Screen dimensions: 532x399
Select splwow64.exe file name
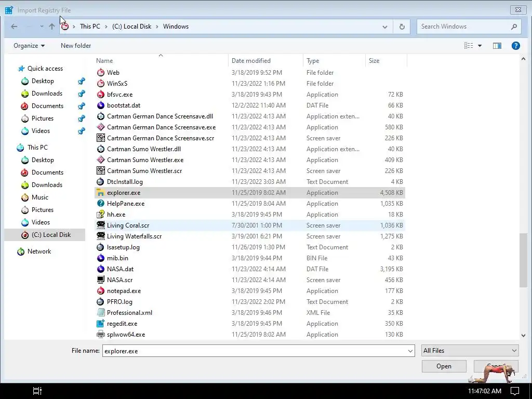(126, 335)
